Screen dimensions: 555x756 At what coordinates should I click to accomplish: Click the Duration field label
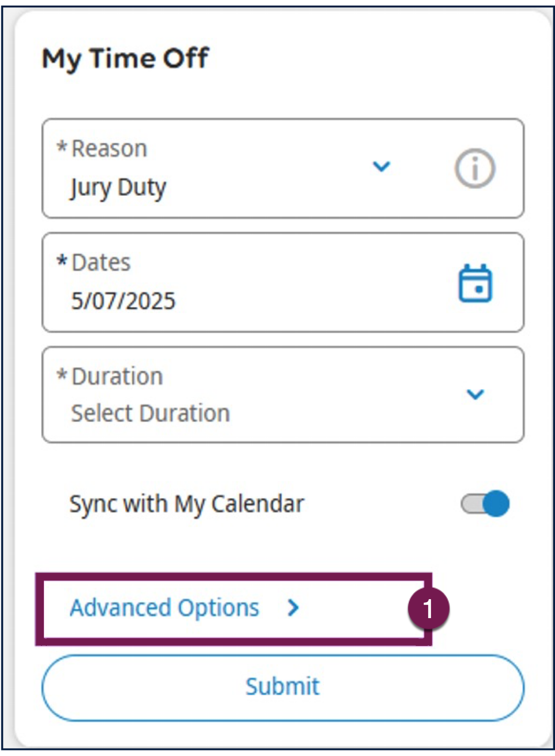(117, 376)
